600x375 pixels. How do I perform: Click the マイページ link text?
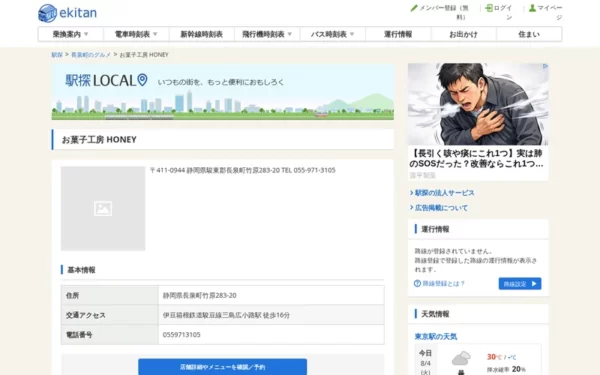click(550, 12)
